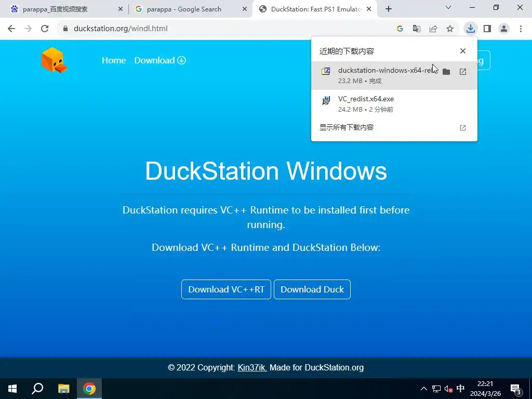Open Windows notification center

516,389
